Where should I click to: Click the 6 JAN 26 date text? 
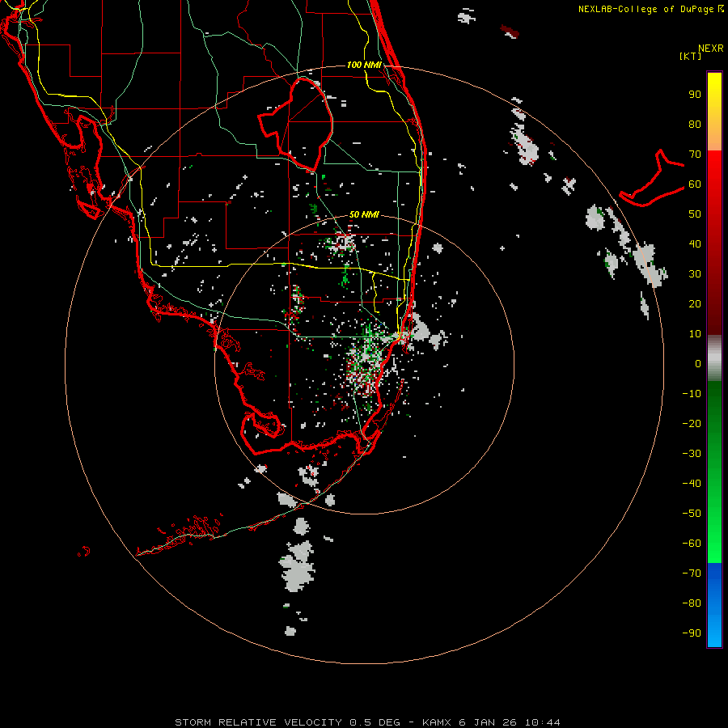click(x=488, y=722)
